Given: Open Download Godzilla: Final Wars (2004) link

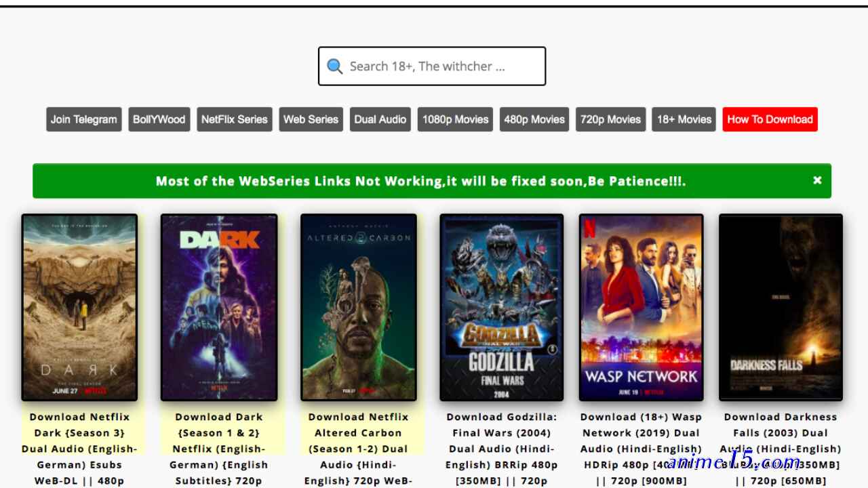Looking at the screenshot, I should click(502, 449).
